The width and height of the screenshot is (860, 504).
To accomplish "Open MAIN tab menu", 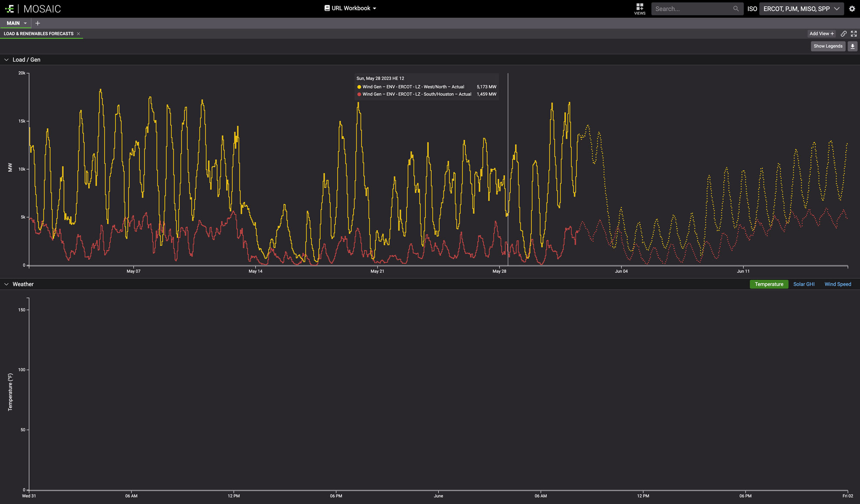I will [25, 23].
